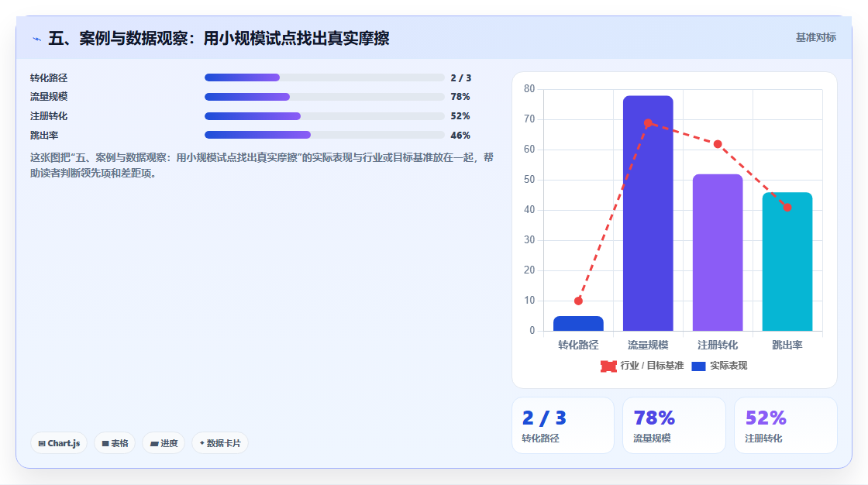Click the 表格 tag chip
The width and height of the screenshot is (868, 485).
pos(115,443)
